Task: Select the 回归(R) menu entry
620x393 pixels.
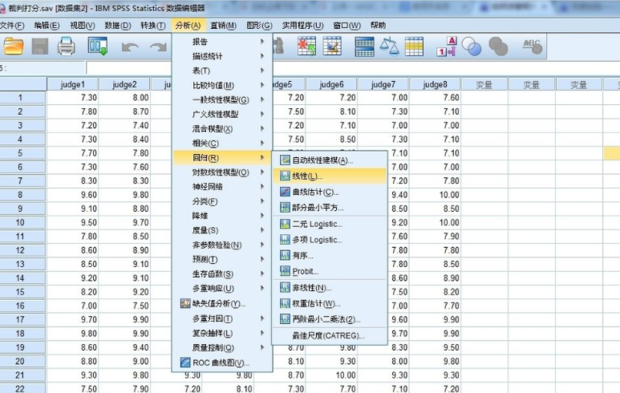Action: [x=222, y=158]
